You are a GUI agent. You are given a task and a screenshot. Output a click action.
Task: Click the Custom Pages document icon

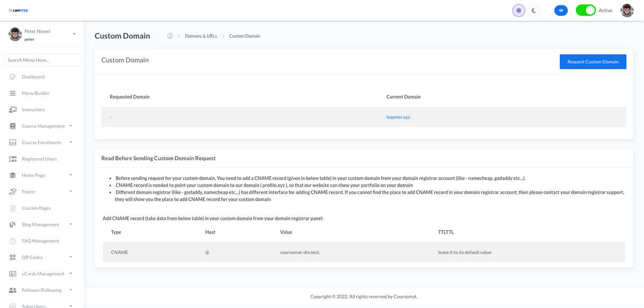click(x=13, y=208)
